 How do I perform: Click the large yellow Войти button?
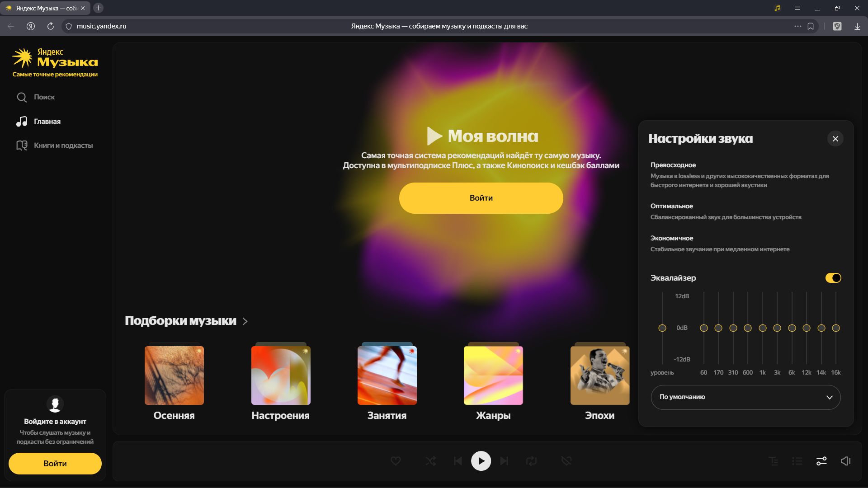point(481,198)
